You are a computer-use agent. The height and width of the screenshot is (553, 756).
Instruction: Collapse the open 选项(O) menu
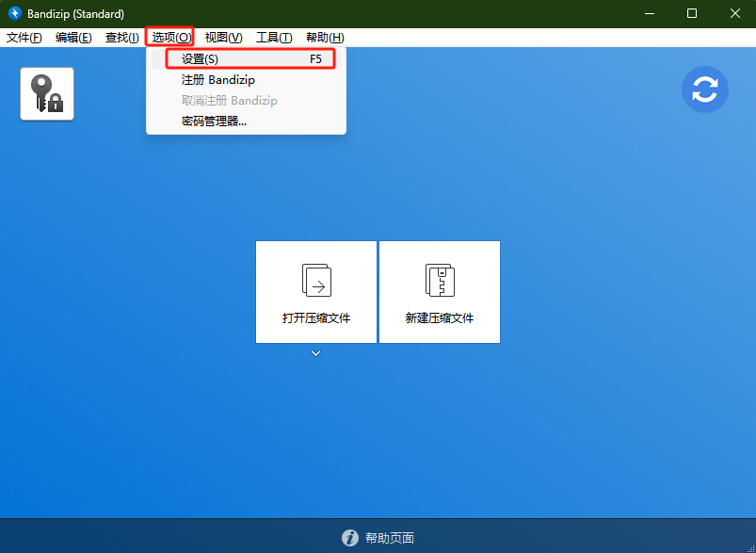(x=171, y=38)
